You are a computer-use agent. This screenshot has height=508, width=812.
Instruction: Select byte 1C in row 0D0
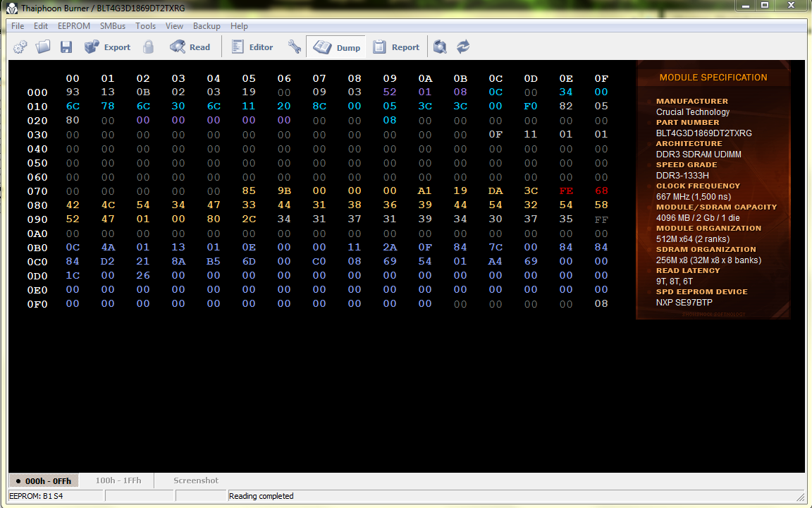[73, 275]
